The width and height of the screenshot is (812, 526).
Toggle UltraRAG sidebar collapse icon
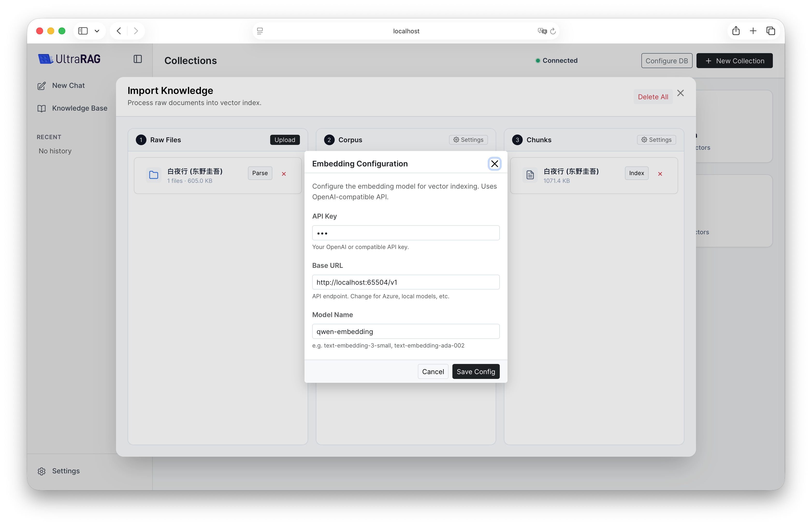[x=138, y=59]
